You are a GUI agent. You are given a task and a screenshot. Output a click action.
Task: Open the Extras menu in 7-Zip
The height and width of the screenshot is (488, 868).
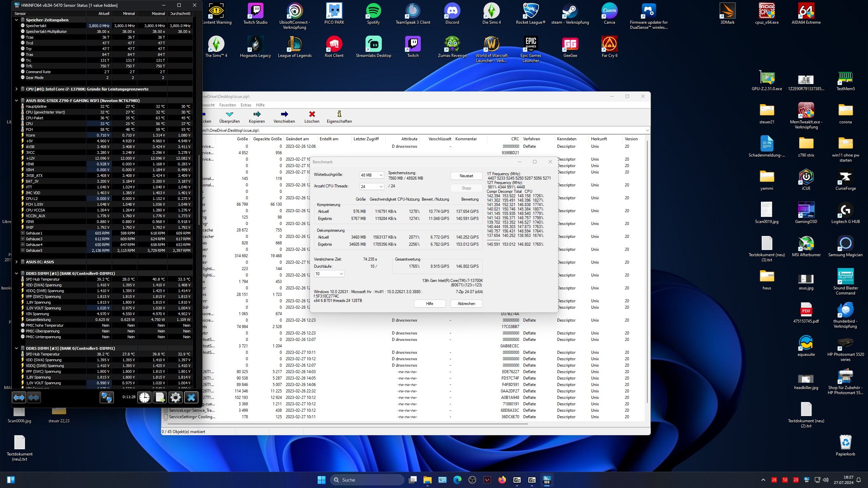point(246,105)
